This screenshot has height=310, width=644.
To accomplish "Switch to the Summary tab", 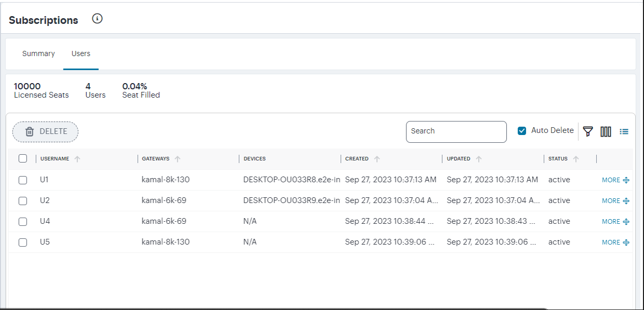I will pos(38,54).
